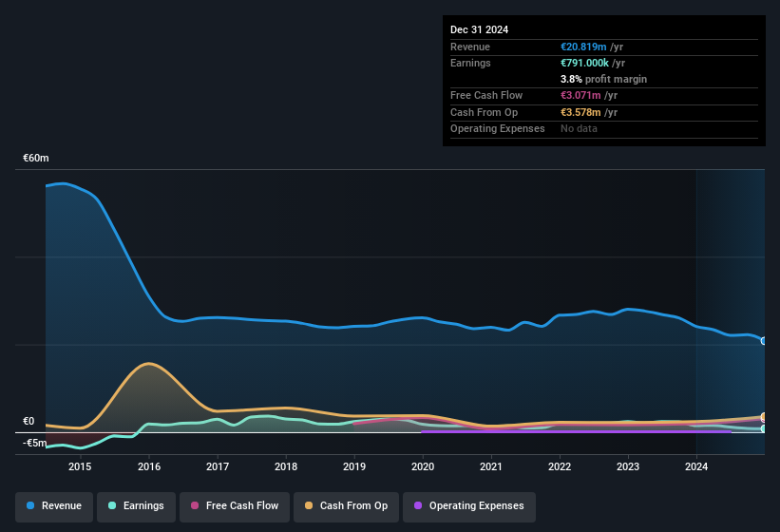Click the Revenue endpoint marker on chart
This screenshot has height=532, width=780.
[764, 341]
